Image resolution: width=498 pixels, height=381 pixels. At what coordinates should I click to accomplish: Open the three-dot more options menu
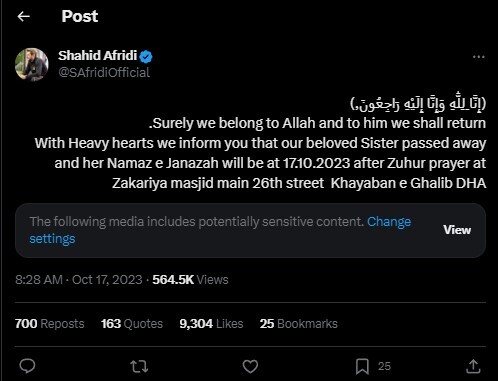point(479,57)
